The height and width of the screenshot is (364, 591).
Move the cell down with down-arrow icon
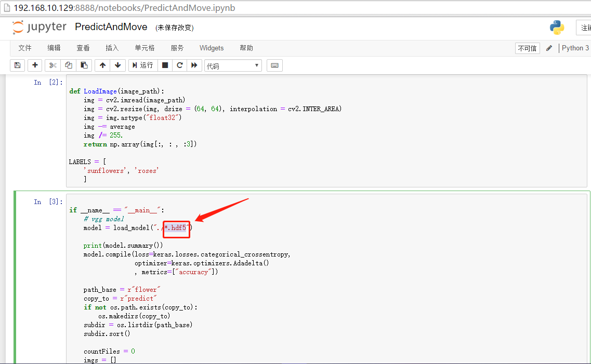[x=117, y=65]
